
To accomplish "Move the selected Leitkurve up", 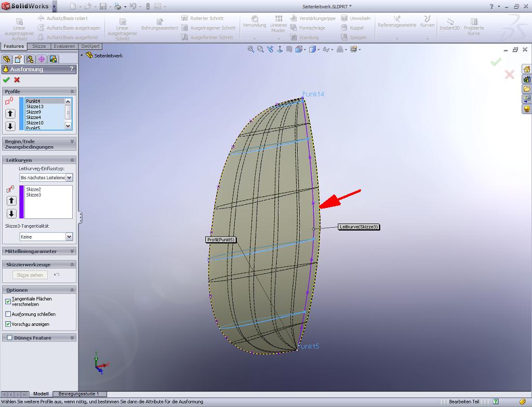I will point(11,201).
